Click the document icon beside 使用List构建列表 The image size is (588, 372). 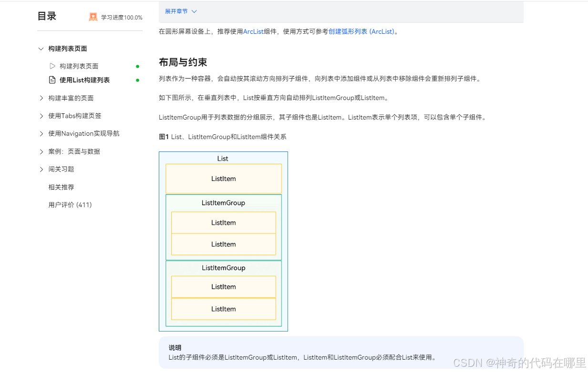click(52, 80)
